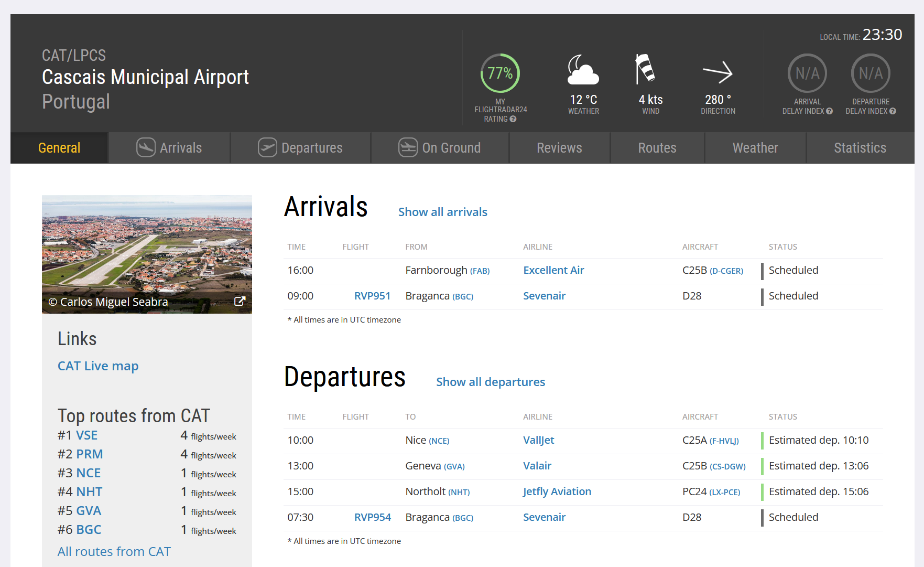Viewport: 924px width, 567px height.
Task: Click the FlightRadar24 rating help icon
Action: click(513, 119)
